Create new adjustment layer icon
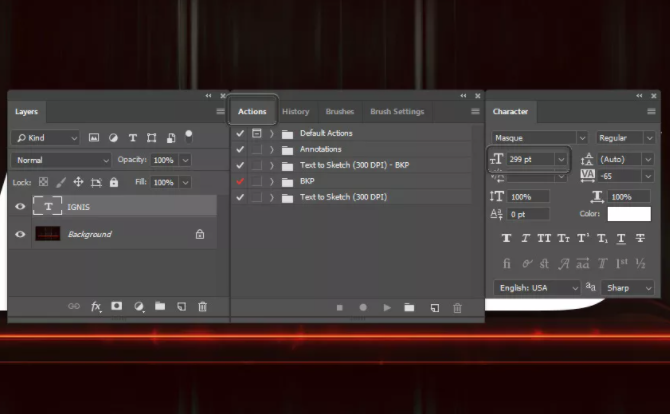Image resolution: width=670 pixels, height=414 pixels. 139,306
